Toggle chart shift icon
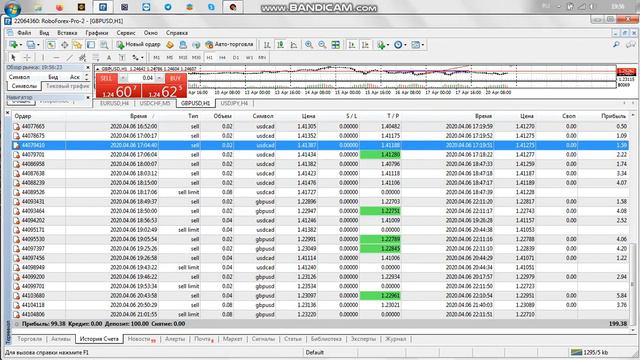Image resolution: width=640 pixels, height=360 pixels. click(365, 45)
